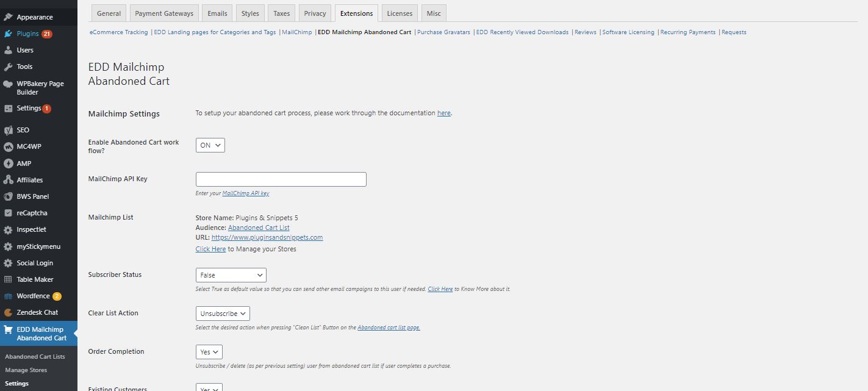The width and height of the screenshot is (868, 391).
Task: Select the Extensions tab
Action: [x=356, y=13]
